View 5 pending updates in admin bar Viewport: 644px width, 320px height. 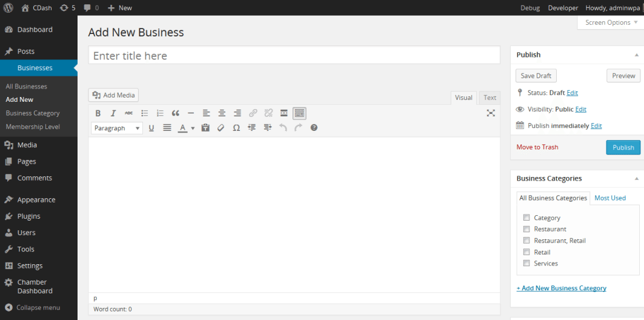tap(67, 7)
